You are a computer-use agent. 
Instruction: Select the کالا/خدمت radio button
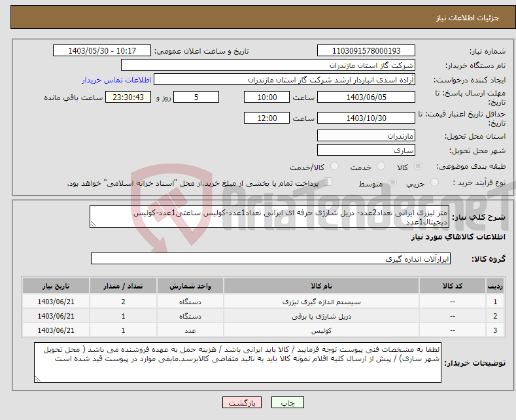click(334, 166)
